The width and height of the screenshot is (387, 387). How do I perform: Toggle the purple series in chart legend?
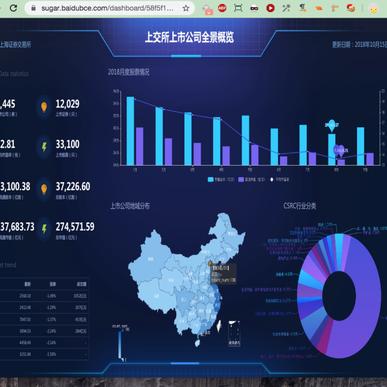tap(251, 180)
